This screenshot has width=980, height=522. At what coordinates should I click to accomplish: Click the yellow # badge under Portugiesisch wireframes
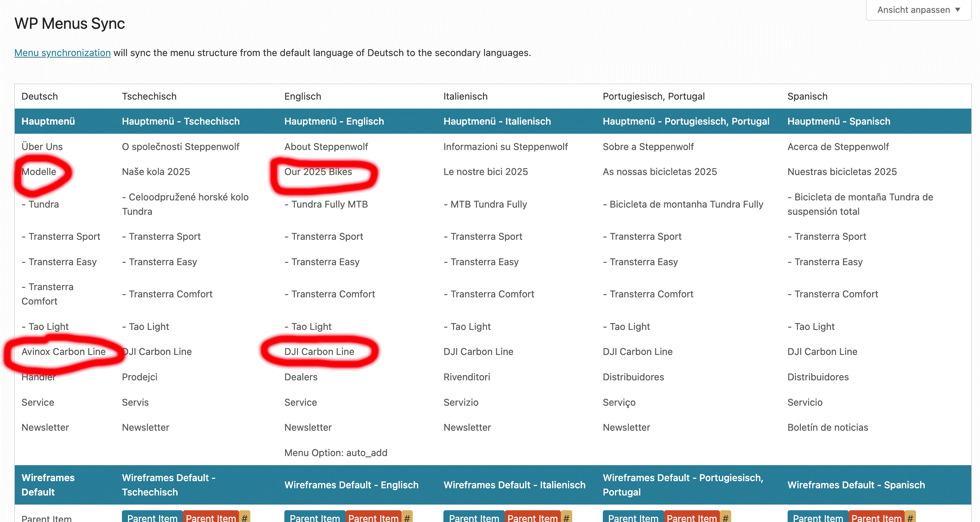pos(726,518)
